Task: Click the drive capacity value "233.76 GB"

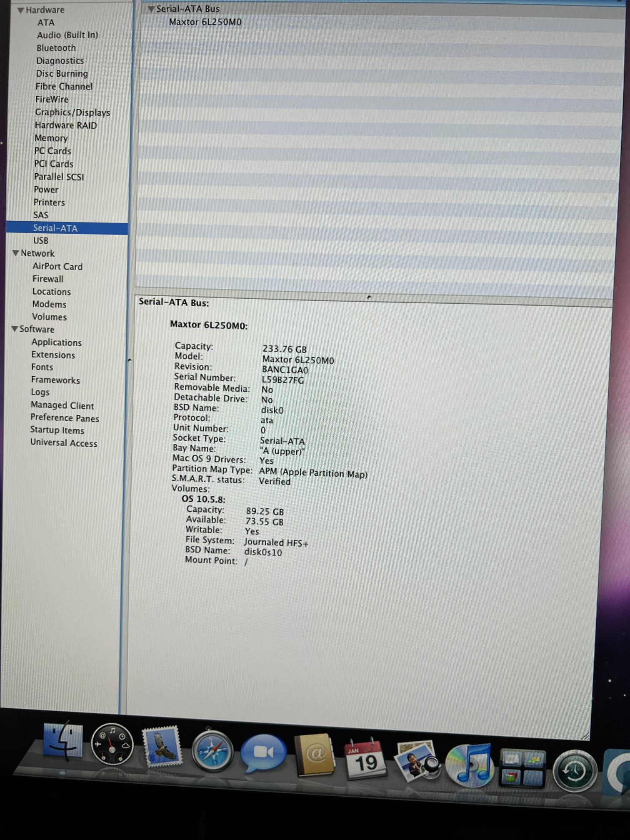Action: coord(285,349)
